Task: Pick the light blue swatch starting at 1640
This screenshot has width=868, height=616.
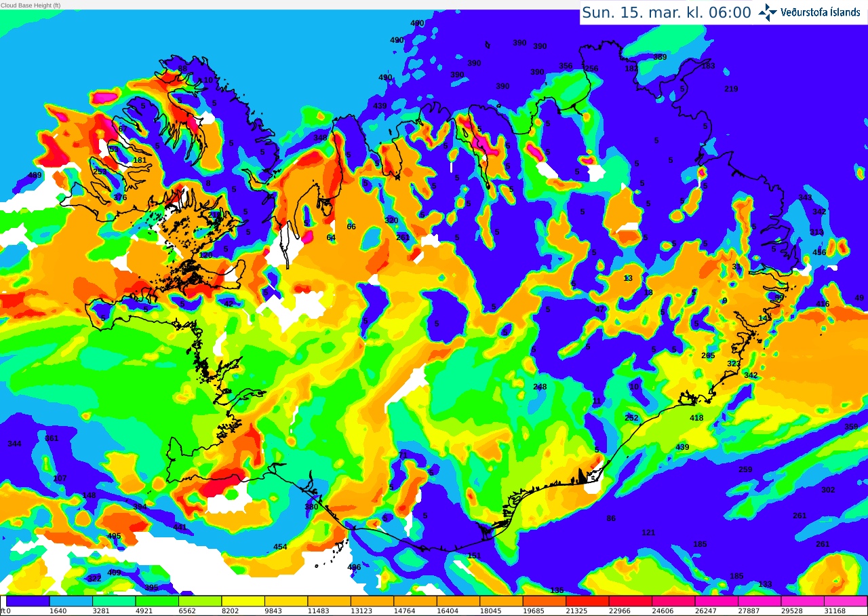Action: (71, 601)
